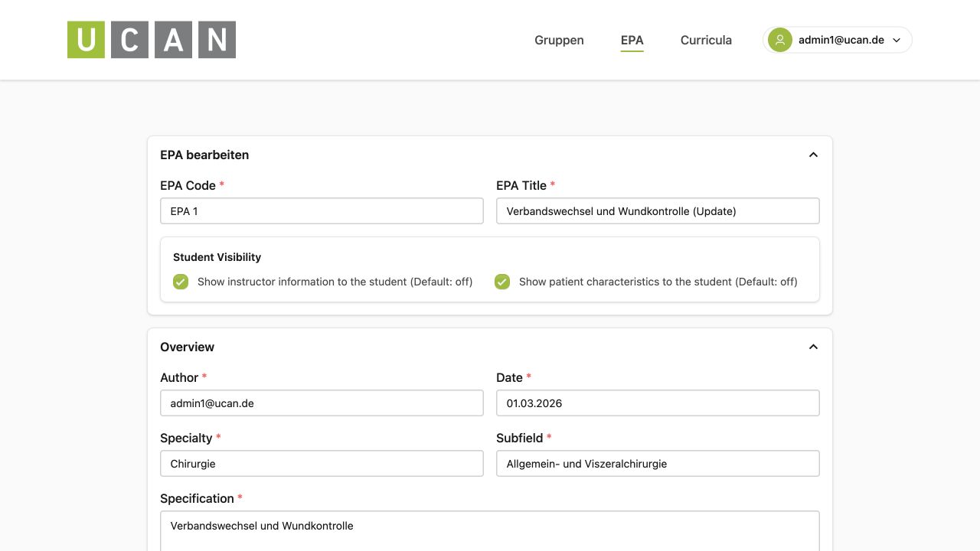Screen dimensions: 980x551
Task: Click inside the Specification text area
Action: 490,531
